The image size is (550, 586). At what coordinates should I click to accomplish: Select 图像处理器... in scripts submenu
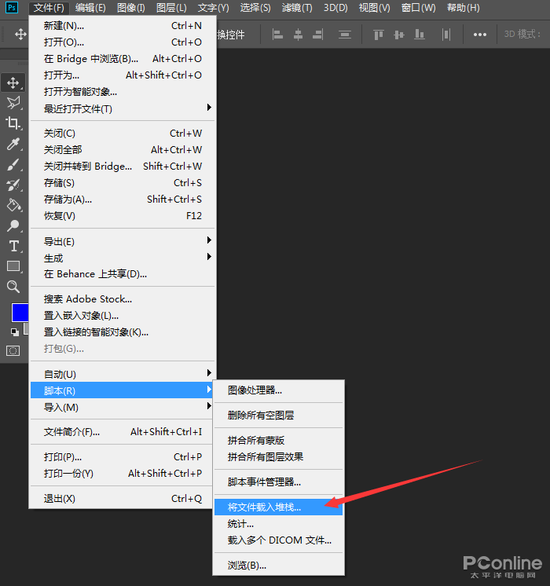(x=278, y=390)
